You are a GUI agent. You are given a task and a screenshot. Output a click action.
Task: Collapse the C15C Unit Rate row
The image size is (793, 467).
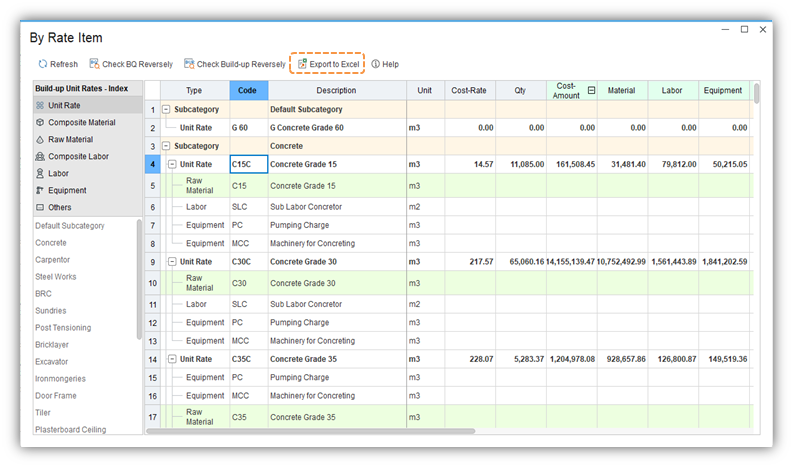coord(172,164)
